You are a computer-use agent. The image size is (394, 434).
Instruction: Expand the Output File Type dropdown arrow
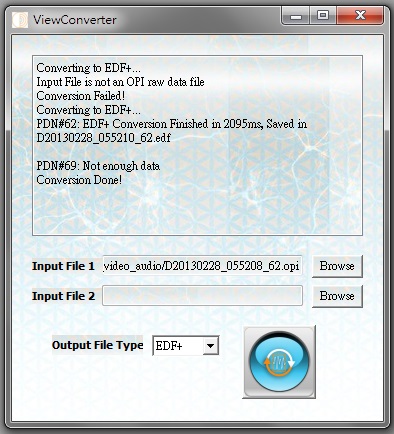click(x=210, y=346)
